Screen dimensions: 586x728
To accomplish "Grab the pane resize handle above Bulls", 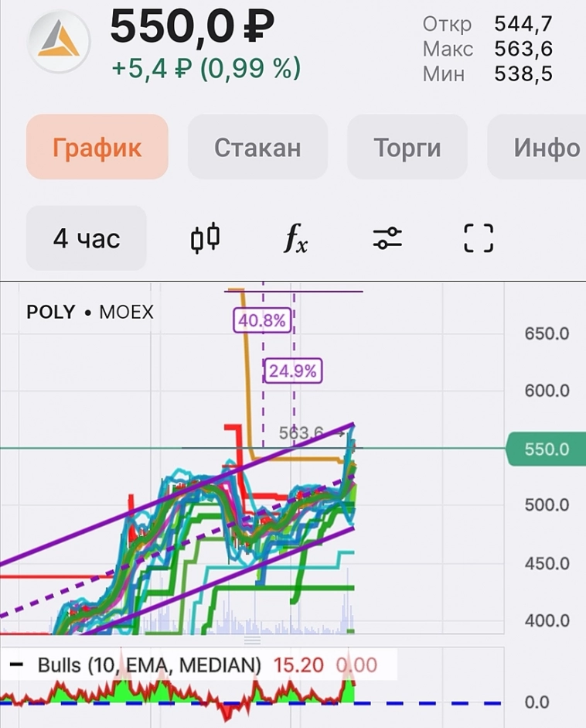I will [253, 641].
